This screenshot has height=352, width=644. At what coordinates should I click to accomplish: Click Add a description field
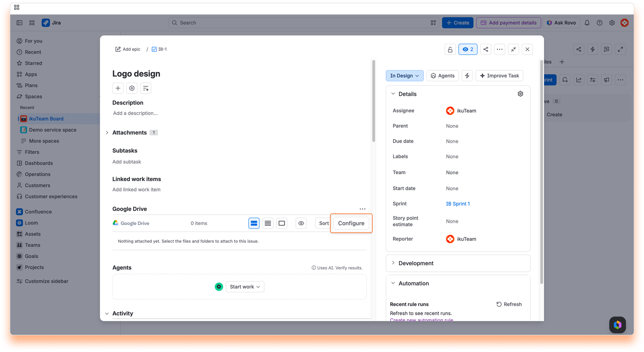(x=135, y=113)
